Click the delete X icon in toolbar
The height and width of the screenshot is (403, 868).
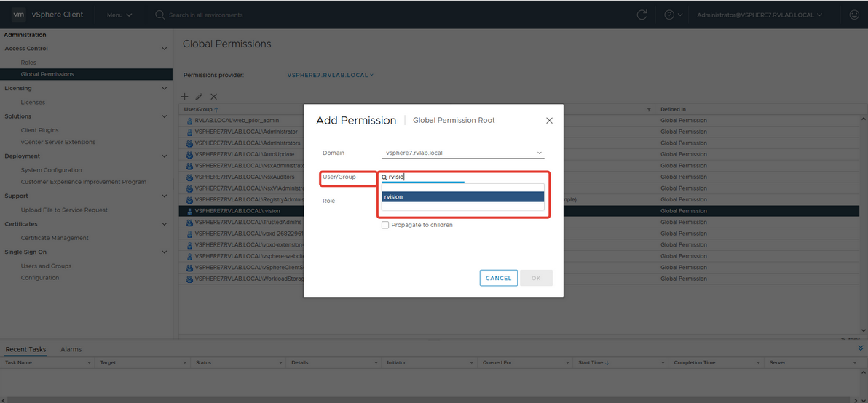tap(213, 96)
